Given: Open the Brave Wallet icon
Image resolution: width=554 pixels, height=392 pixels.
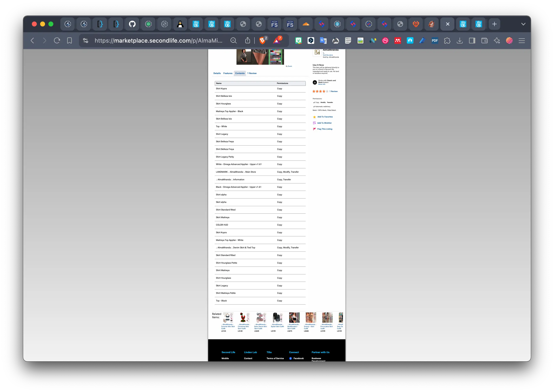Looking at the screenshot, I should coord(484,41).
